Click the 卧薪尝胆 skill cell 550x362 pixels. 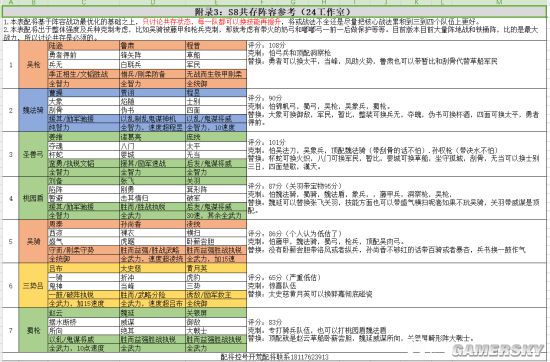(216, 241)
